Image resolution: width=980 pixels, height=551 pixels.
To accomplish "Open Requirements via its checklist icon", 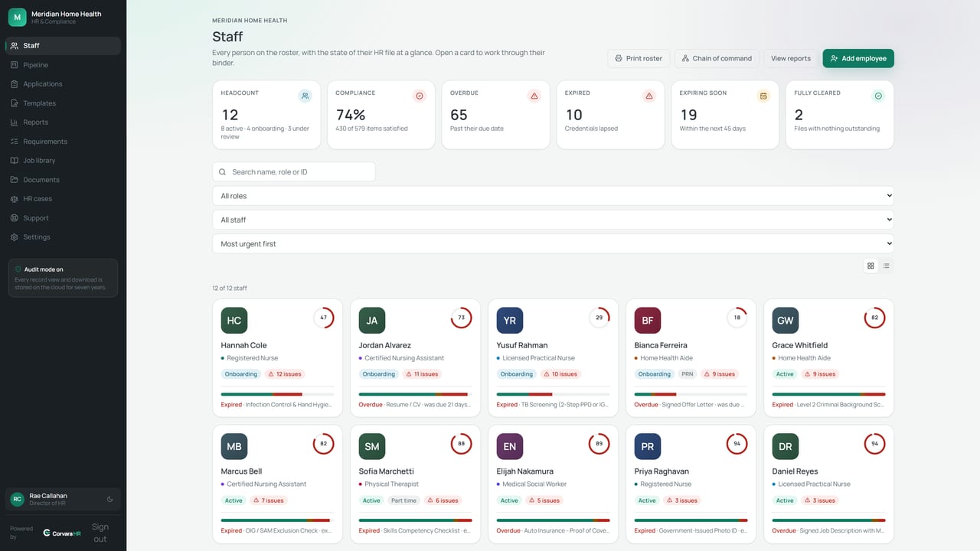I will point(15,142).
